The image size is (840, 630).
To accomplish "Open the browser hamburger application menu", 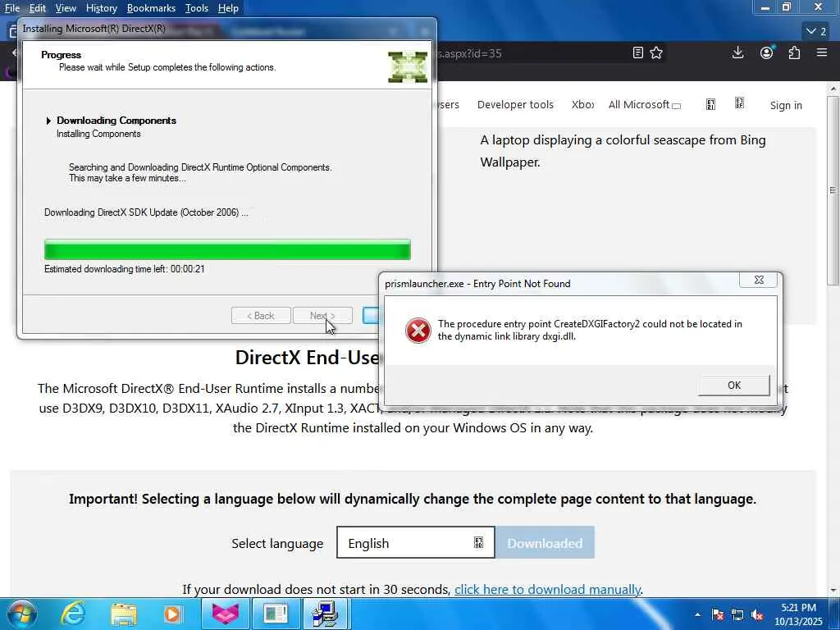I will (822, 52).
